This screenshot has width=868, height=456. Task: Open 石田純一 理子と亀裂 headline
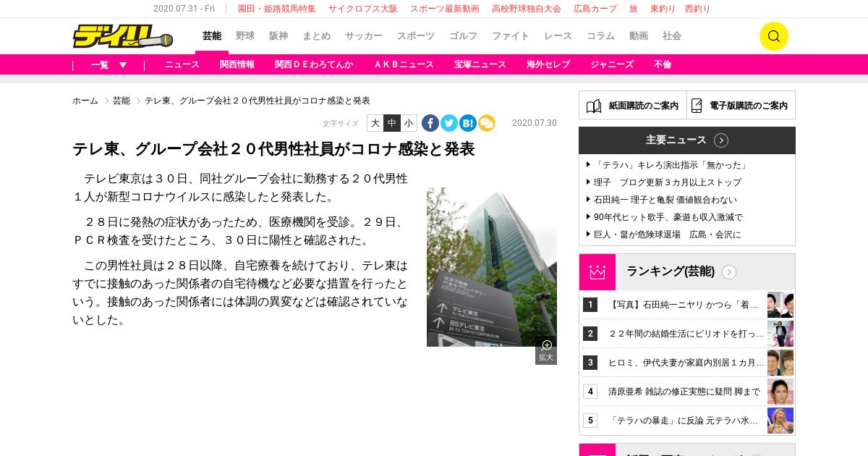665,200
